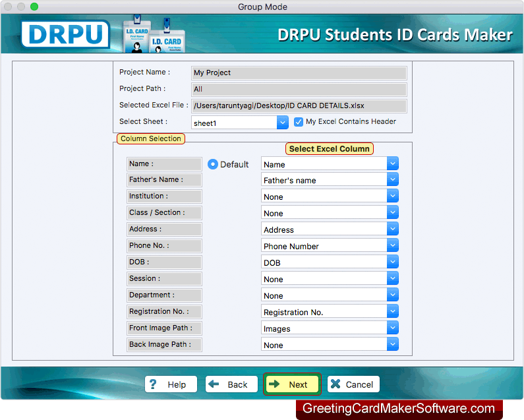Click the Address : label box
Image resolution: width=524 pixels, height=420 pixels.
pos(164,229)
